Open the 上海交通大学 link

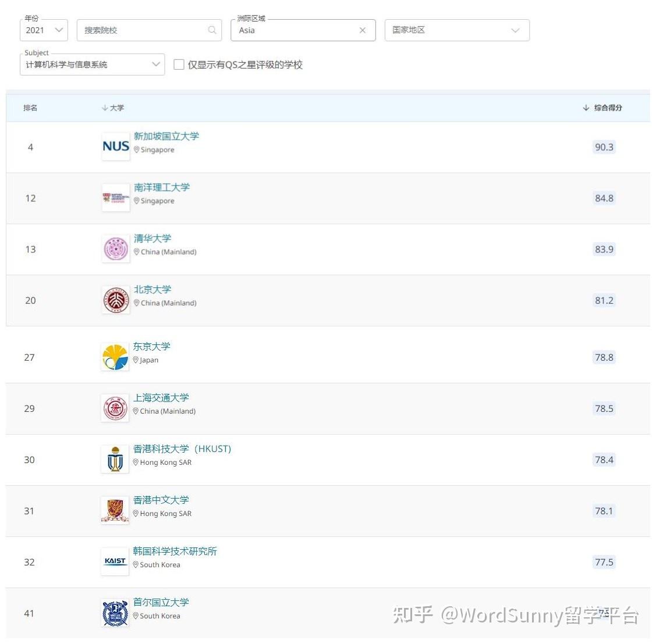(x=161, y=398)
